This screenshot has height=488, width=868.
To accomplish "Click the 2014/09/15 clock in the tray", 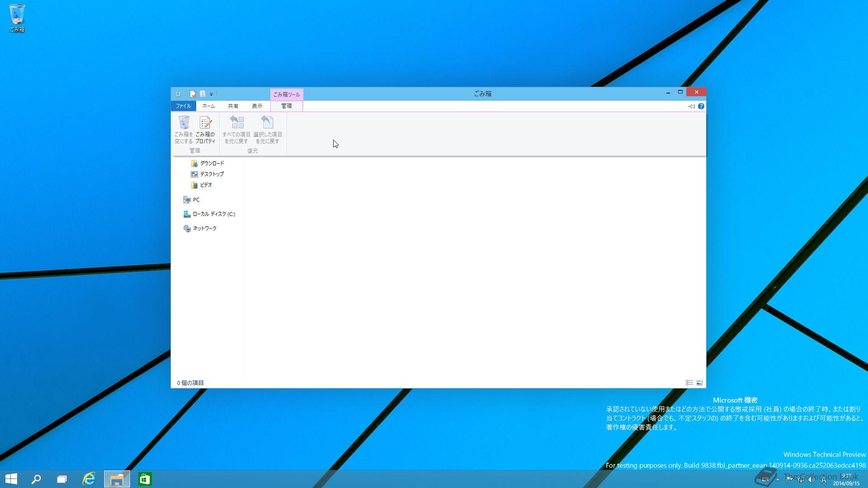I will tap(846, 479).
